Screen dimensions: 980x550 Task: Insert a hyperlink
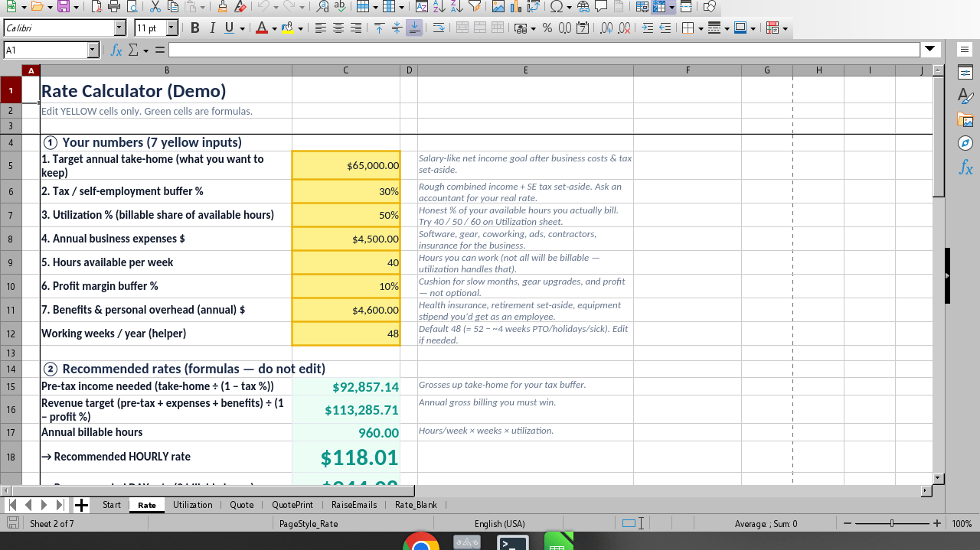[x=583, y=7]
